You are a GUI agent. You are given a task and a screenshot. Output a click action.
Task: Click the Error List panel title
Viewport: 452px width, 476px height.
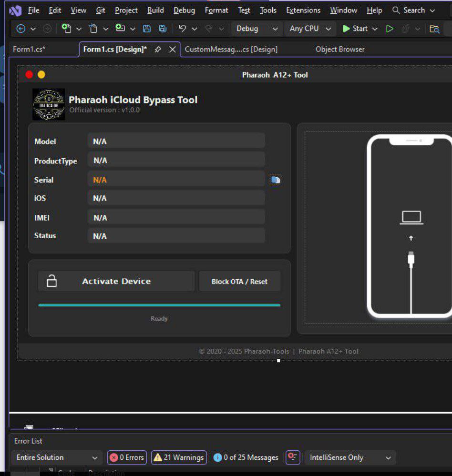click(28, 441)
